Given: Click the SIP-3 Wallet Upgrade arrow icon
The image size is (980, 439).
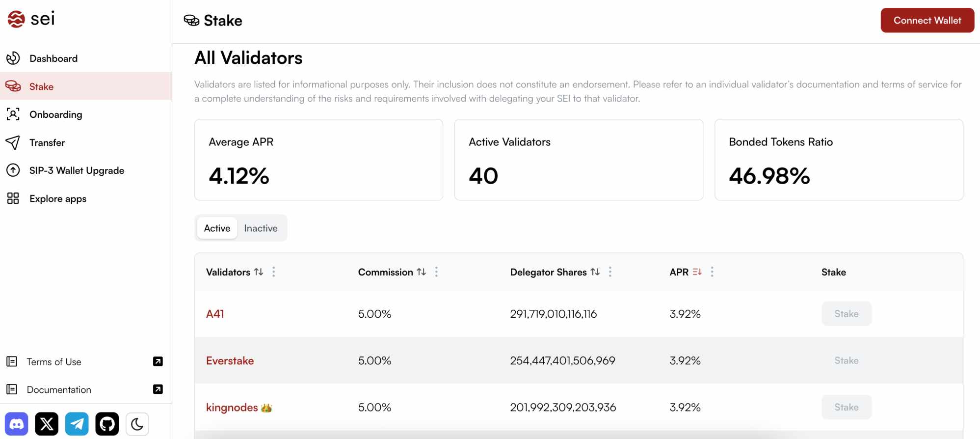Looking at the screenshot, I should click(x=13, y=170).
